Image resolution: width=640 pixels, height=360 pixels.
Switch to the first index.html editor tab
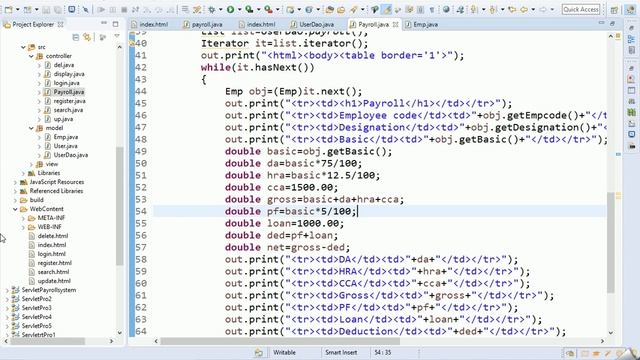[150, 24]
